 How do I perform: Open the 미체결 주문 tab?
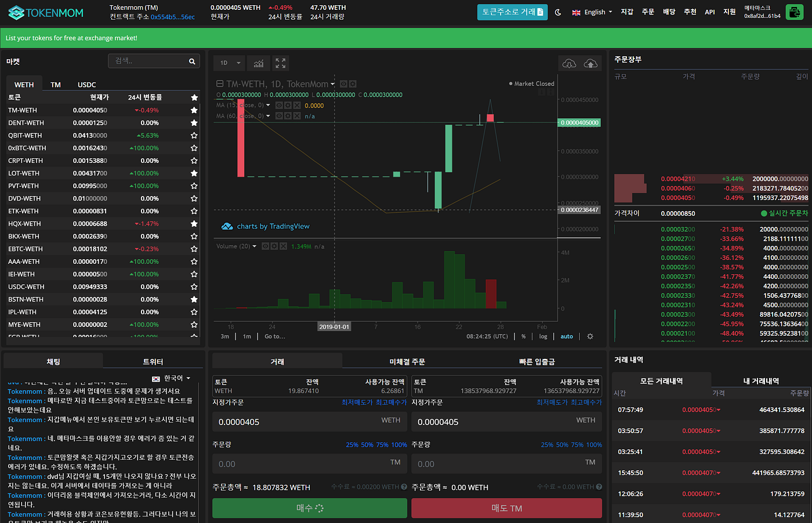click(407, 362)
